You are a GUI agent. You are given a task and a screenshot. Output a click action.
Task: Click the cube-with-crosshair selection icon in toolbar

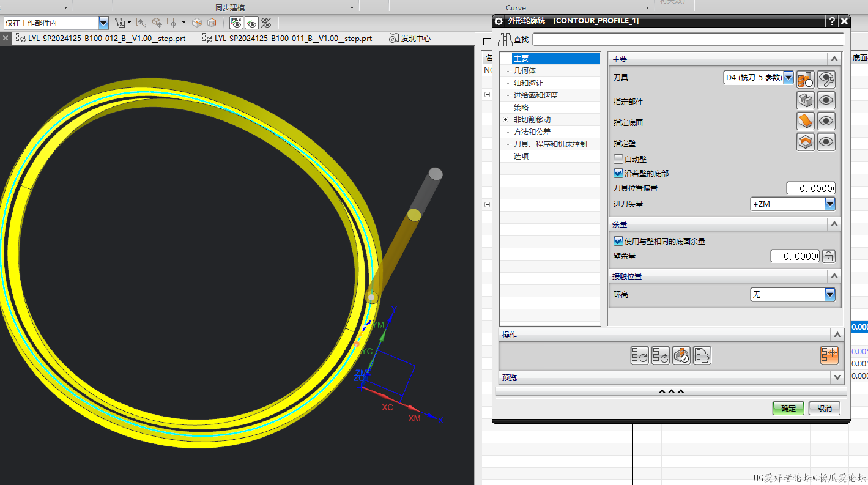tap(157, 23)
